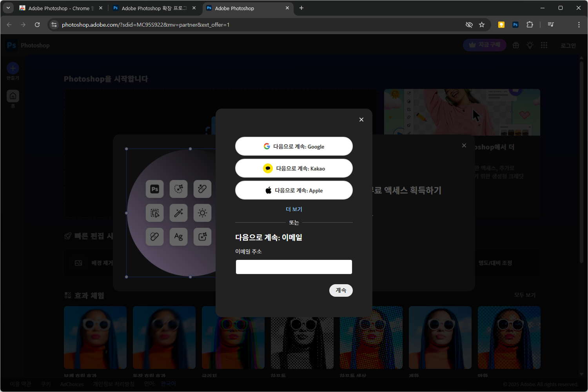
Task: Close the active Adobe Photoshop tab
Action: pyautogui.click(x=287, y=8)
